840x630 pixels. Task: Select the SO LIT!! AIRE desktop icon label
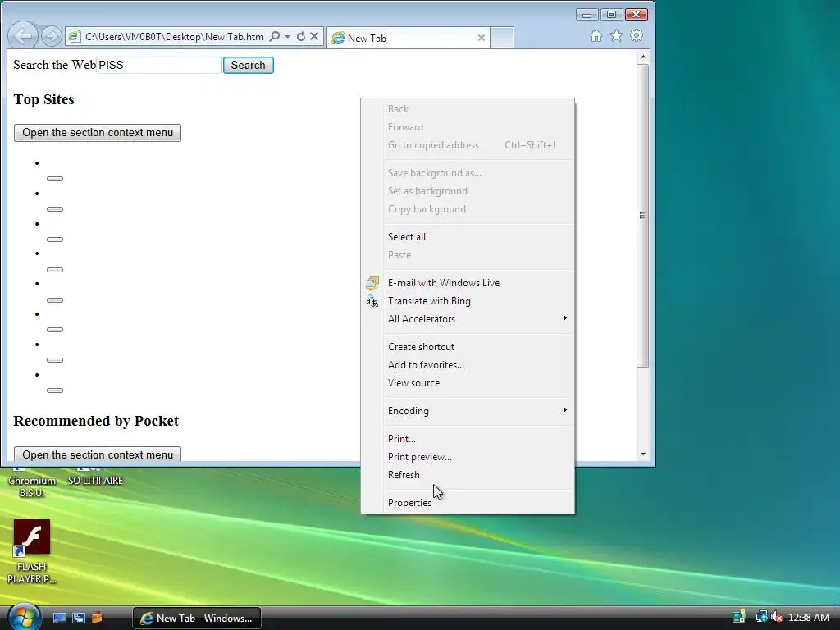[x=95, y=481]
